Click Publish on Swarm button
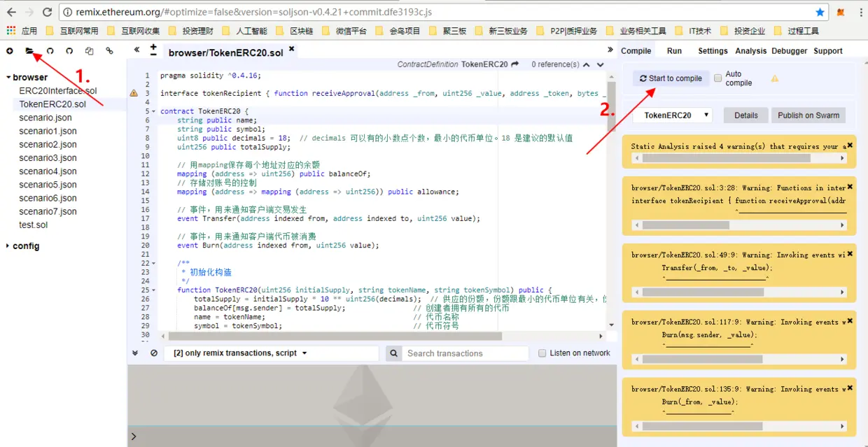The image size is (868, 447). [x=808, y=115]
